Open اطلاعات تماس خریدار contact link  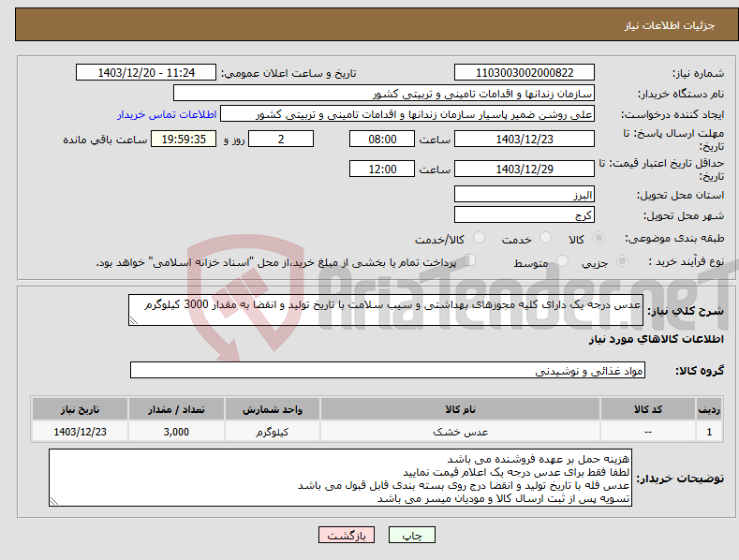click(x=167, y=114)
